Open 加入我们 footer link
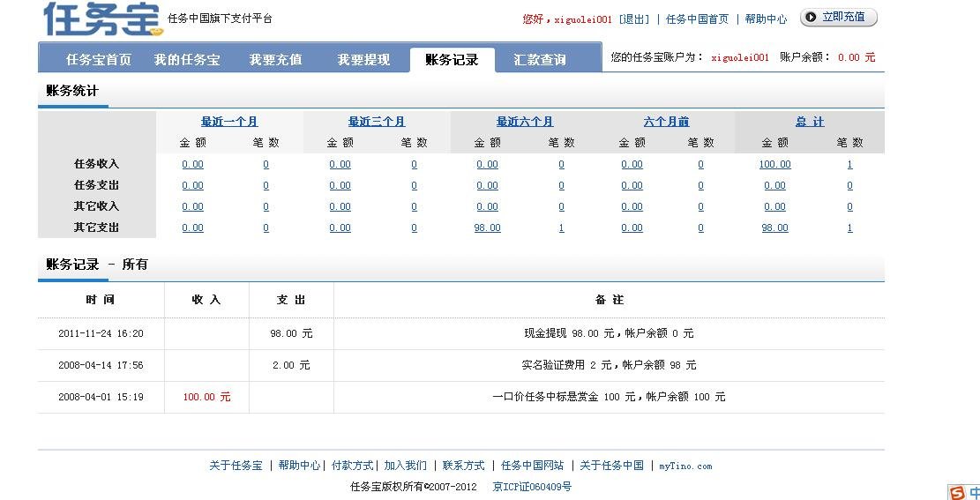The image size is (980, 500). 406,466
